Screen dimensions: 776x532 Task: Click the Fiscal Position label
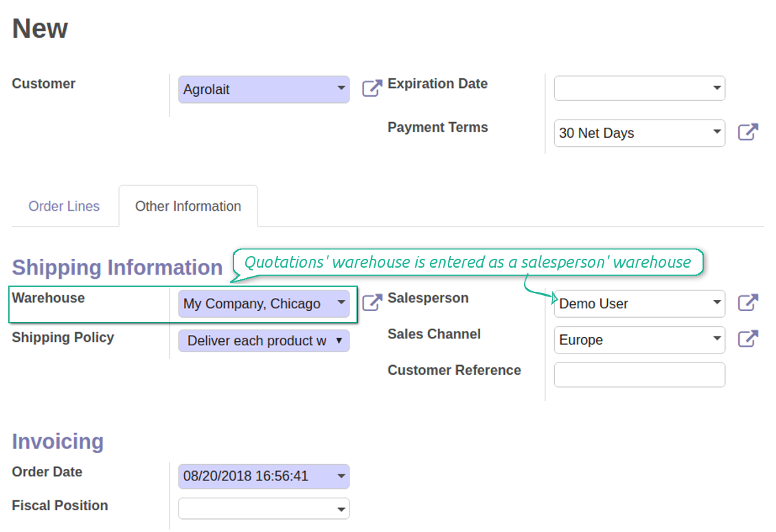[x=60, y=505]
